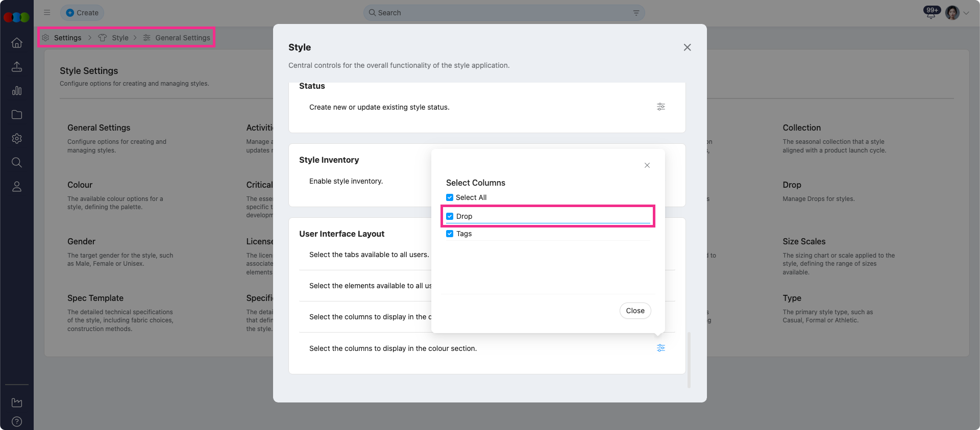Open the folder icon in sidebar
The height and width of the screenshot is (430, 980).
(x=17, y=115)
